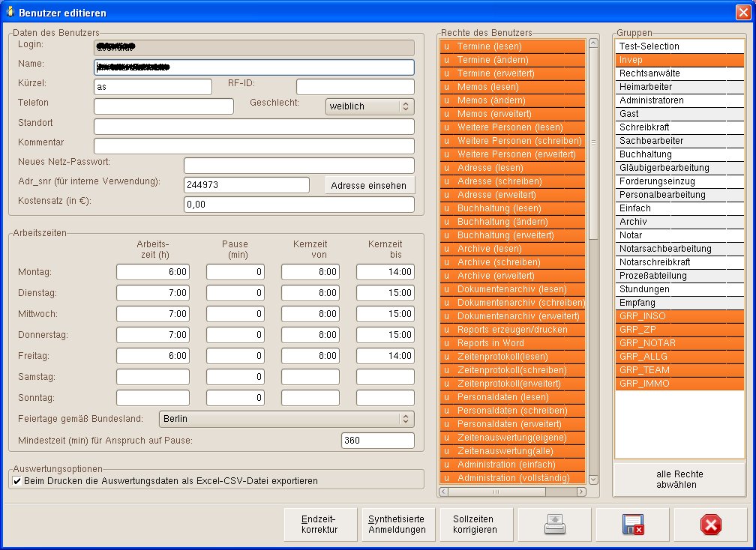Click the rights list scroll-down arrow
This screenshot has width=756, height=550.
[593, 480]
